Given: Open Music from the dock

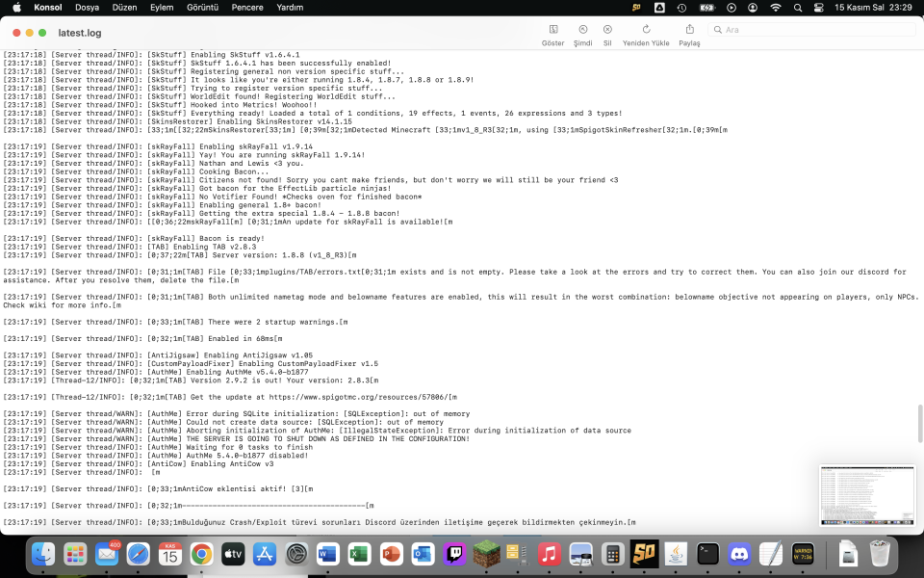Looking at the screenshot, I should tap(550, 554).
